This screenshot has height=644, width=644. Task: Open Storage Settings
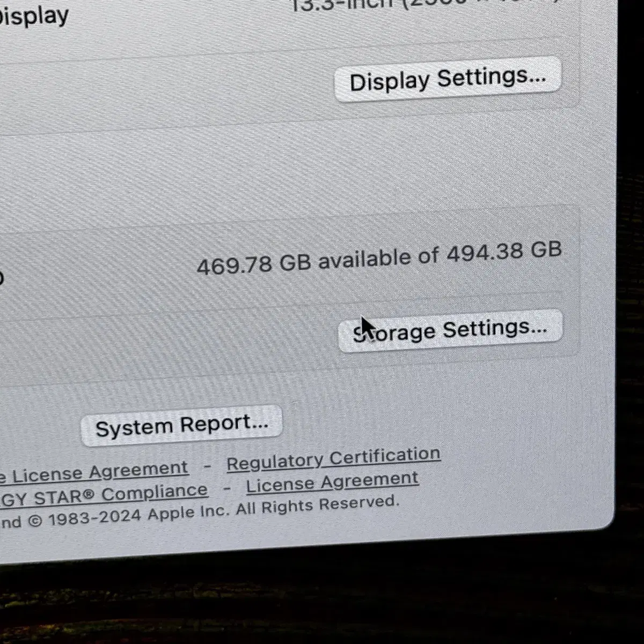pos(450,330)
